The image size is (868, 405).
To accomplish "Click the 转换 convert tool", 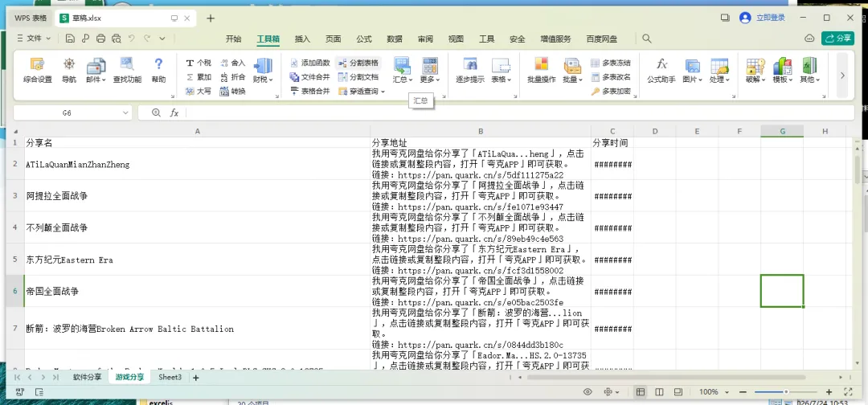I will (x=232, y=92).
